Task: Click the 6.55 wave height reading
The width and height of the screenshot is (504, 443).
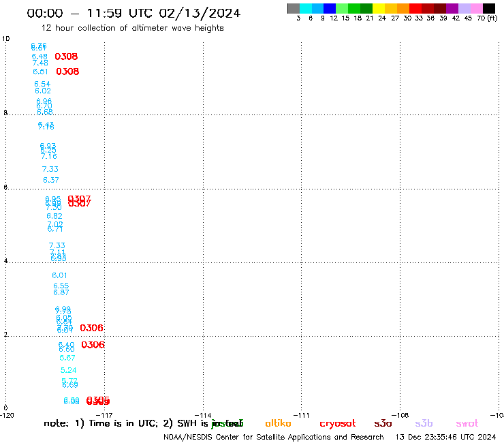Action: pos(61,286)
